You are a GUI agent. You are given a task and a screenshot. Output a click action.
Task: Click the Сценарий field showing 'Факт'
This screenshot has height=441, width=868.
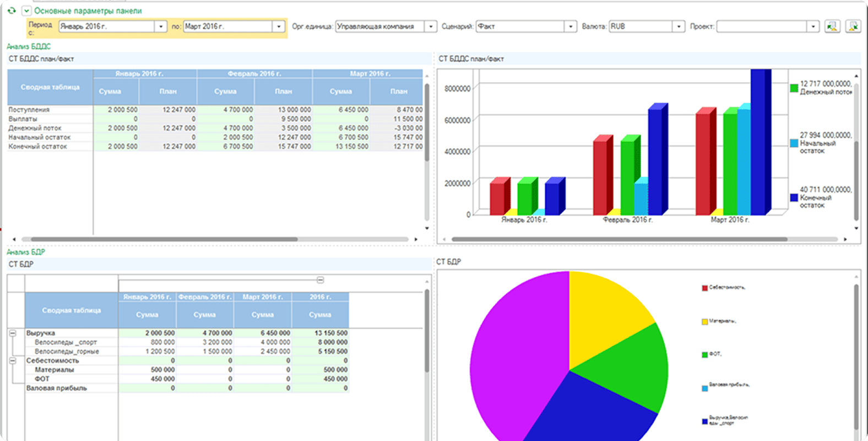pyautogui.click(x=520, y=26)
